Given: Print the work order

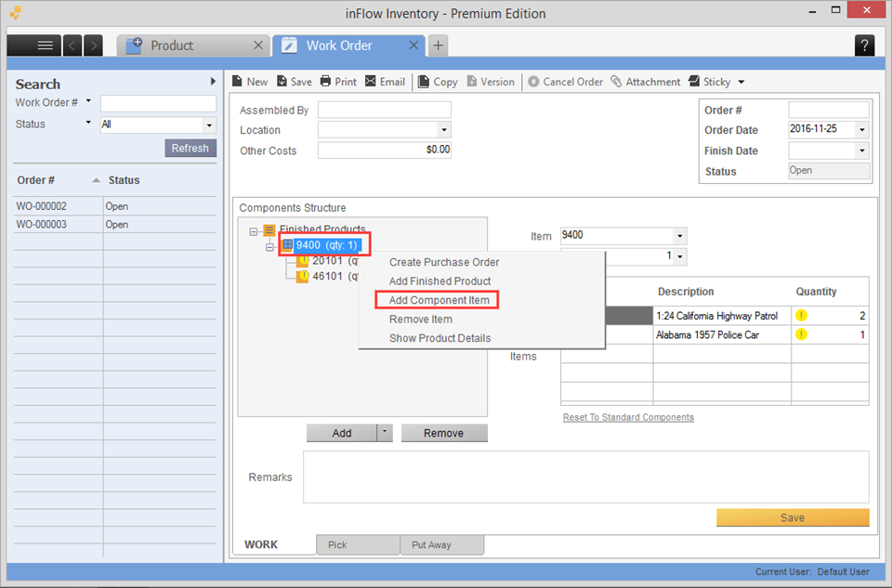Looking at the screenshot, I should tap(338, 82).
